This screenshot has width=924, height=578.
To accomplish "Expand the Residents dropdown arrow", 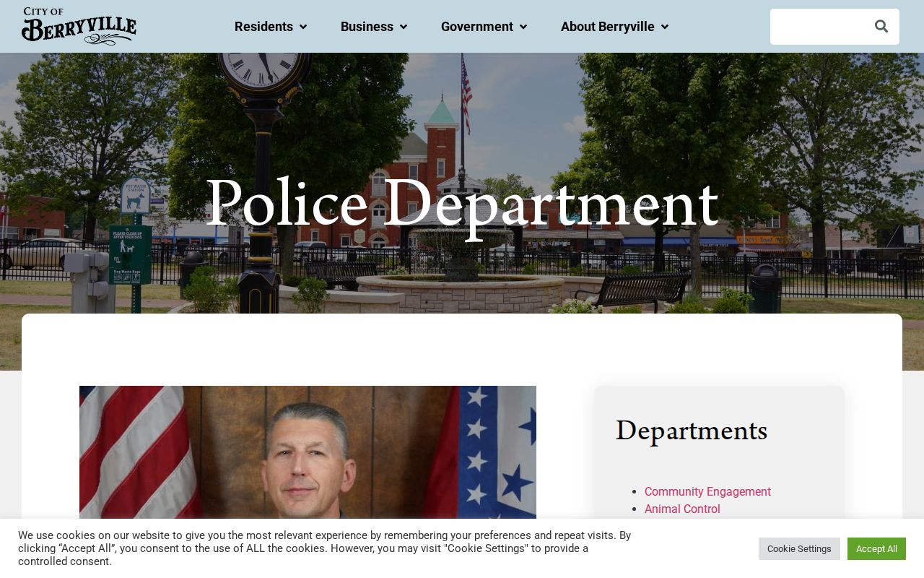I will (x=303, y=27).
